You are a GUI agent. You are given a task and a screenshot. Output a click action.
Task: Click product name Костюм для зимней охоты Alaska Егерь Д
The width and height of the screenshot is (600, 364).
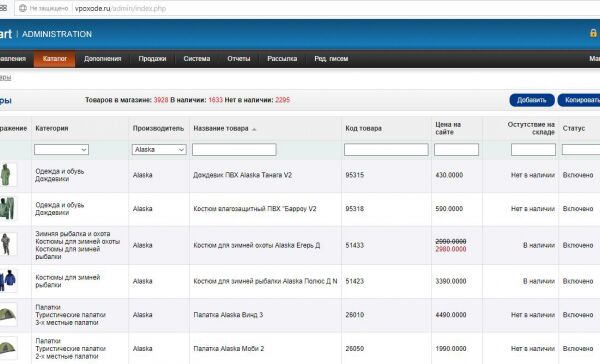[257, 245]
